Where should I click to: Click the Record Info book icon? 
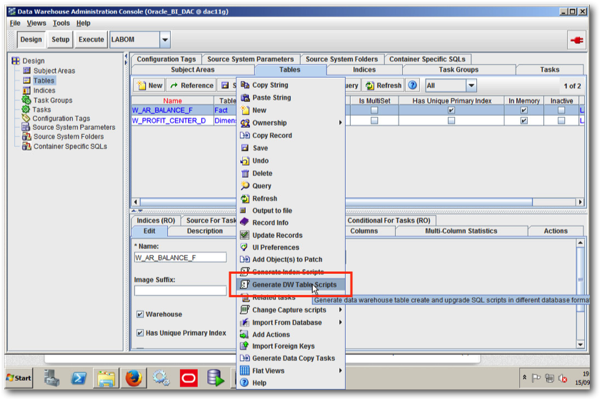click(245, 222)
